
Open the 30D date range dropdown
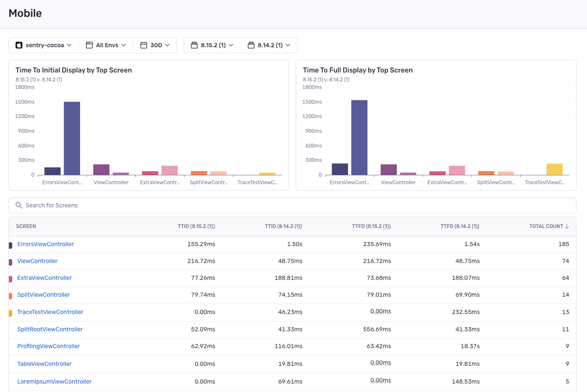click(155, 45)
